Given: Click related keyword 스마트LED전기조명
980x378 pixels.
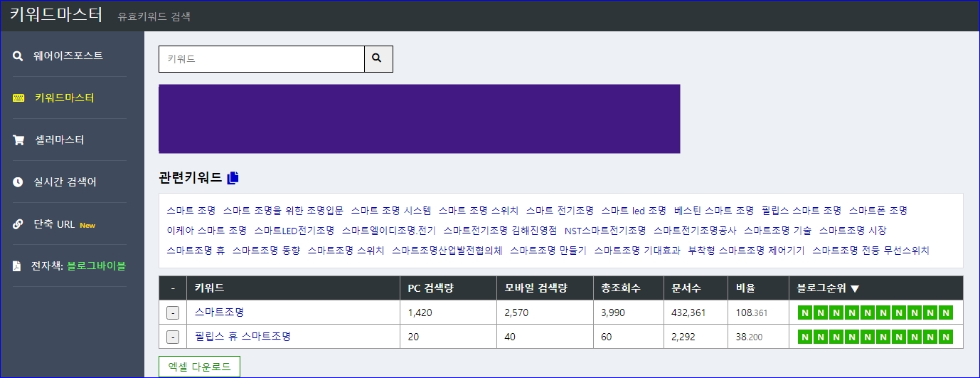Looking at the screenshot, I should tap(294, 230).
